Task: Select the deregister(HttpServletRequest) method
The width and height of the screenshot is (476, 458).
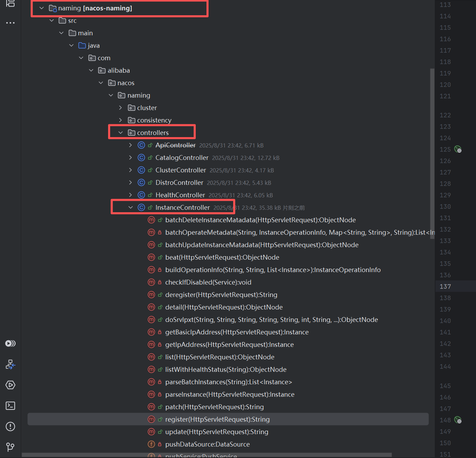Action: tap(221, 295)
